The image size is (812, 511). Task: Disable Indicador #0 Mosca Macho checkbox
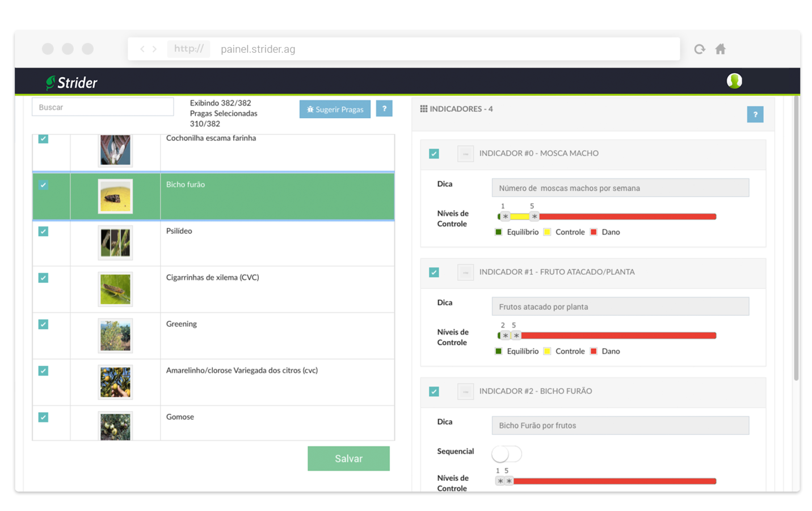click(x=434, y=154)
